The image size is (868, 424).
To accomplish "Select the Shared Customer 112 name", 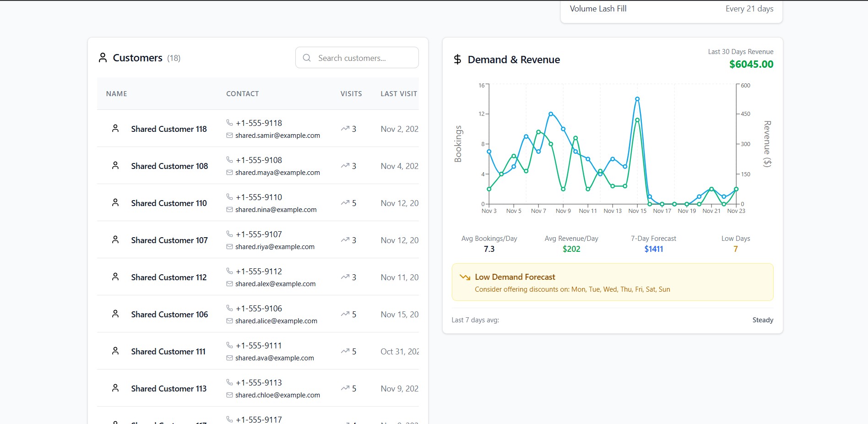I will coord(169,277).
